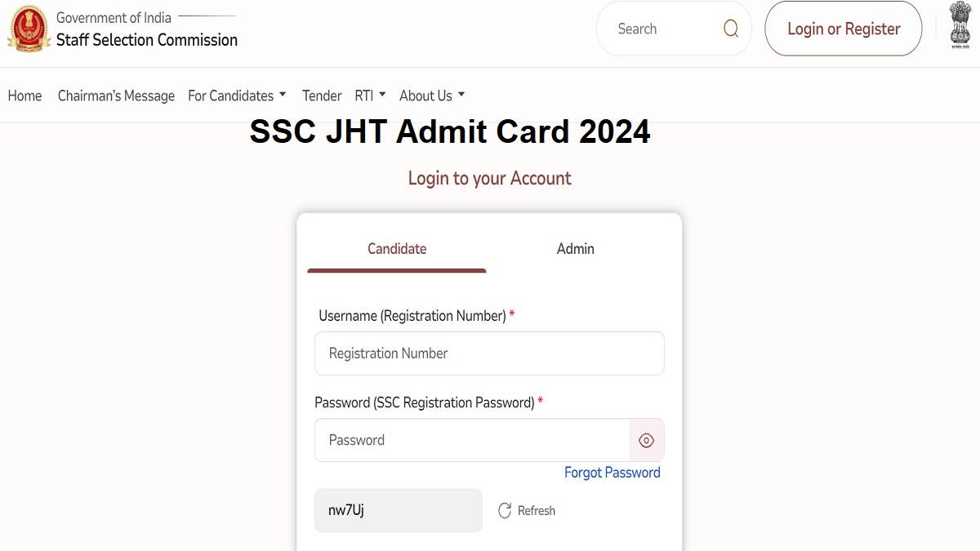Click the search magnifier icon
Screen dimensions: 980x551
pos(731,29)
